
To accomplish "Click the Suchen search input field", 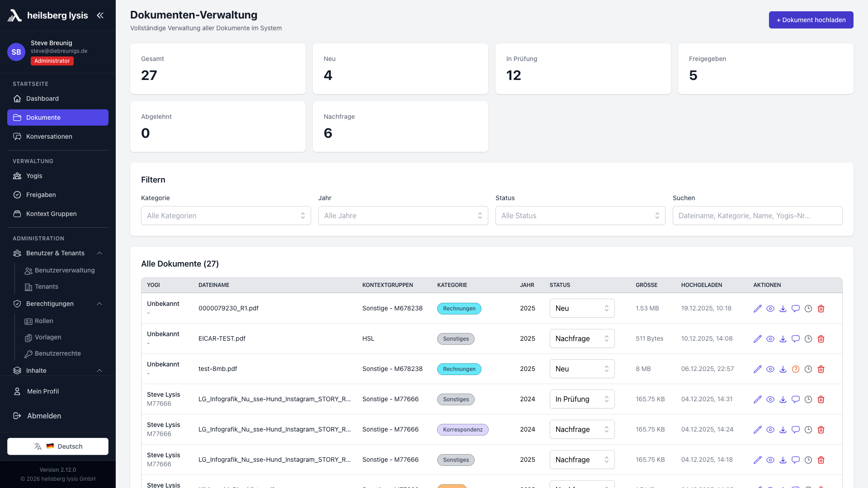I will pyautogui.click(x=757, y=216).
